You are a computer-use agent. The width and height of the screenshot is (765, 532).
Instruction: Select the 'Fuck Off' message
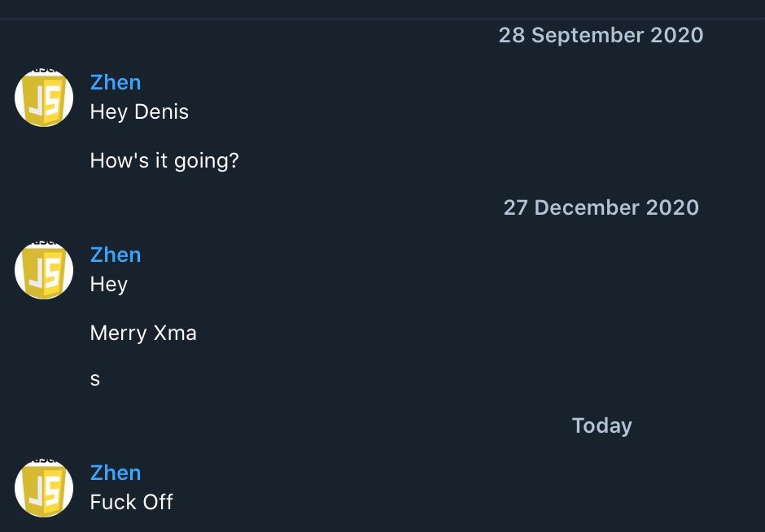coord(132,502)
